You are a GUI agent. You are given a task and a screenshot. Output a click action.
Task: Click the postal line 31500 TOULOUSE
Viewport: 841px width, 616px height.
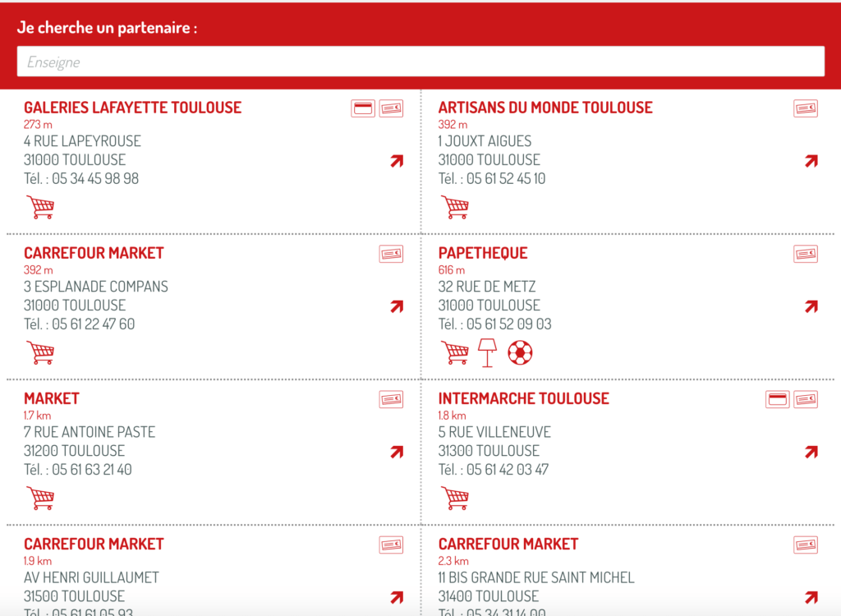(x=75, y=596)
